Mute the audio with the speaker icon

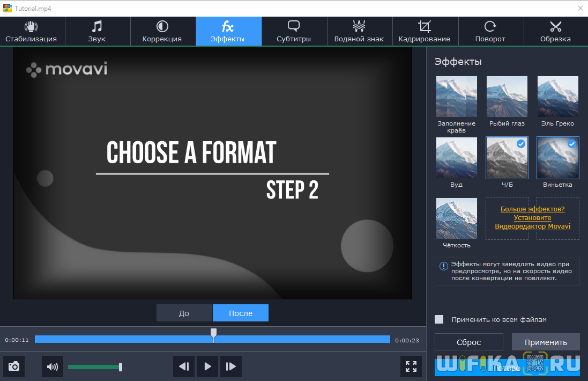click(53, 367)
